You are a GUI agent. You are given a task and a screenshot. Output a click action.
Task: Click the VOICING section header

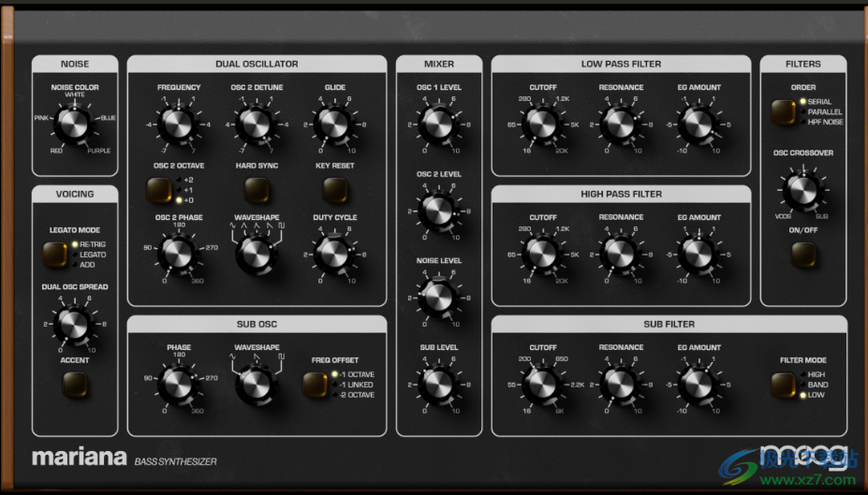click(75, 194)
